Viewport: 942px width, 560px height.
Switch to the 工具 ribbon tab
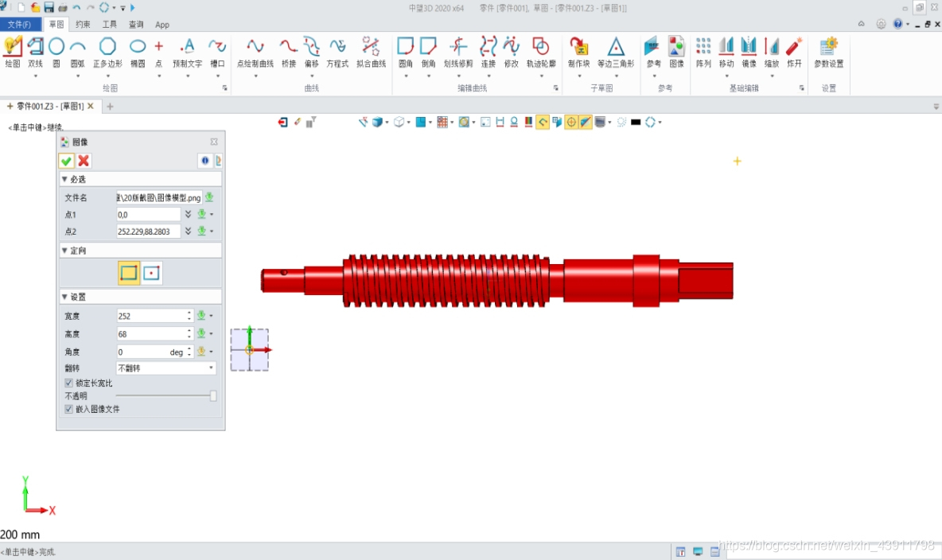coord(109,25)
